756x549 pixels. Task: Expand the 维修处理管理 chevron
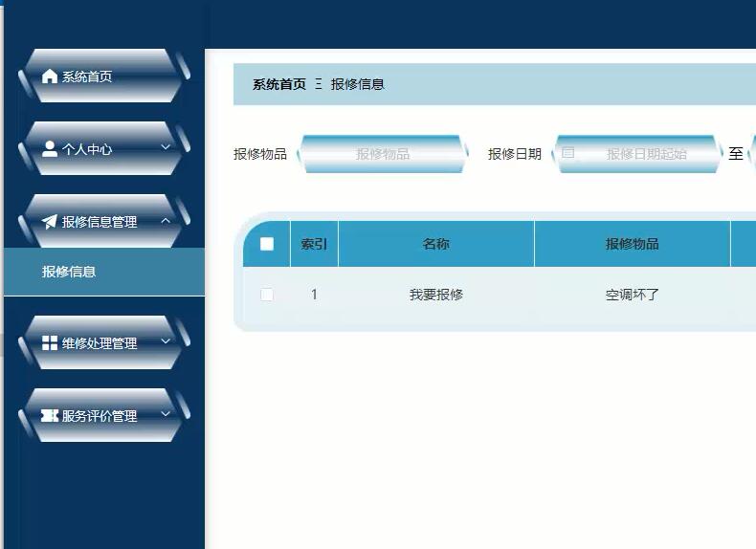(x=166, y=341)
